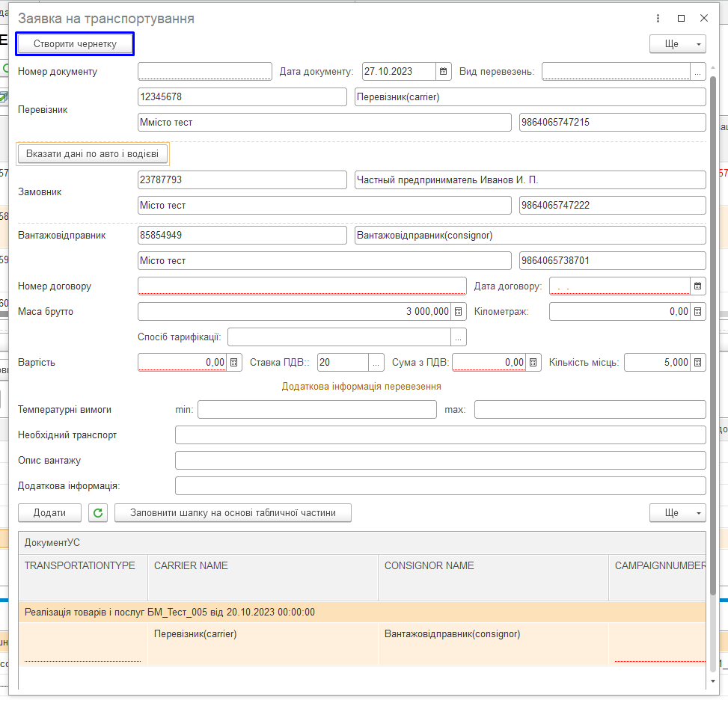Click the CARRIER NAME column header

click(263, 577)
